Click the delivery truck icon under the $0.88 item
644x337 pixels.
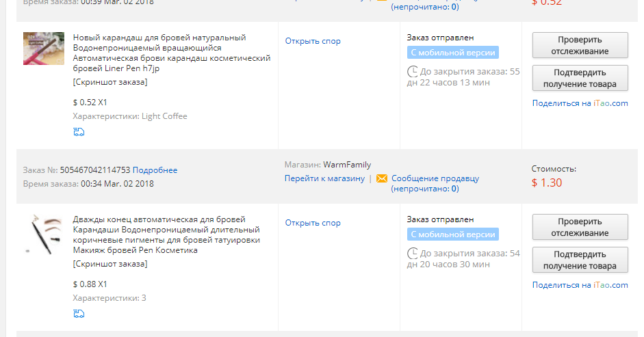click(79, 314)
